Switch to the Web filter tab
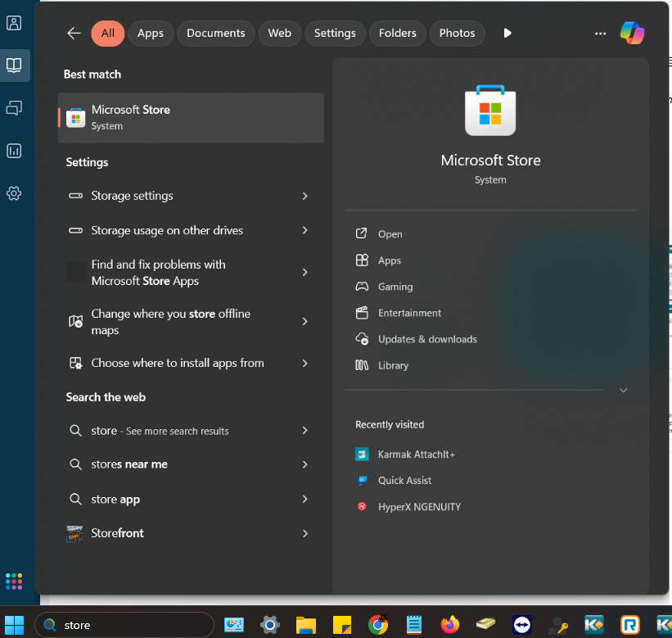Screen dimensions: 672x638 [x=279, y=33]
